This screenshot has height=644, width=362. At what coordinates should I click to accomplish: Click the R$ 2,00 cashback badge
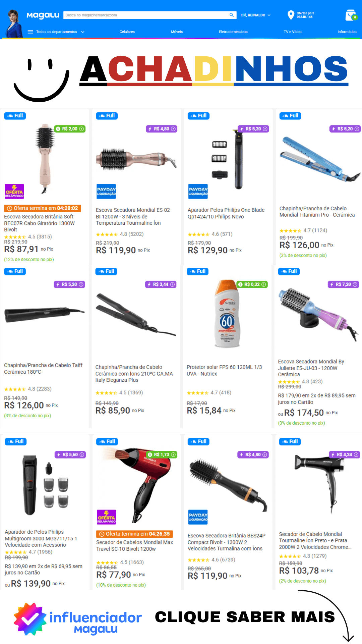click(70, 129)
